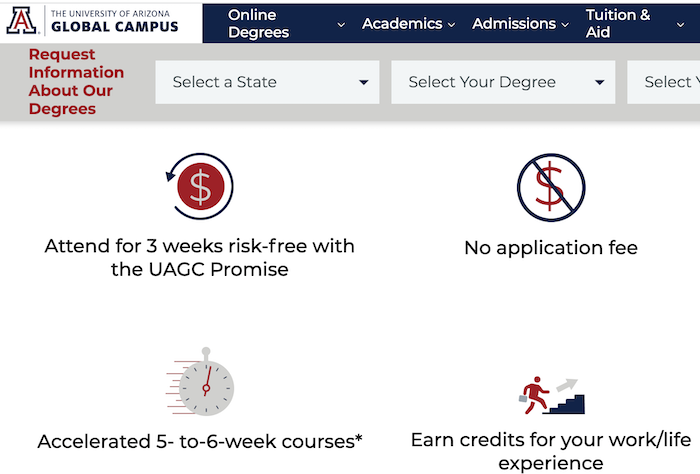Expand the Select Your Degree dropdown
Image resolution: width=700 pixels, height=474 pixels.
(503, 82)
